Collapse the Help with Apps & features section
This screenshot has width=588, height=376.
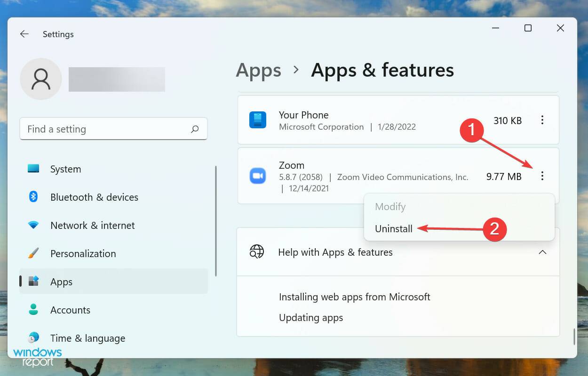tap(542, 252)
